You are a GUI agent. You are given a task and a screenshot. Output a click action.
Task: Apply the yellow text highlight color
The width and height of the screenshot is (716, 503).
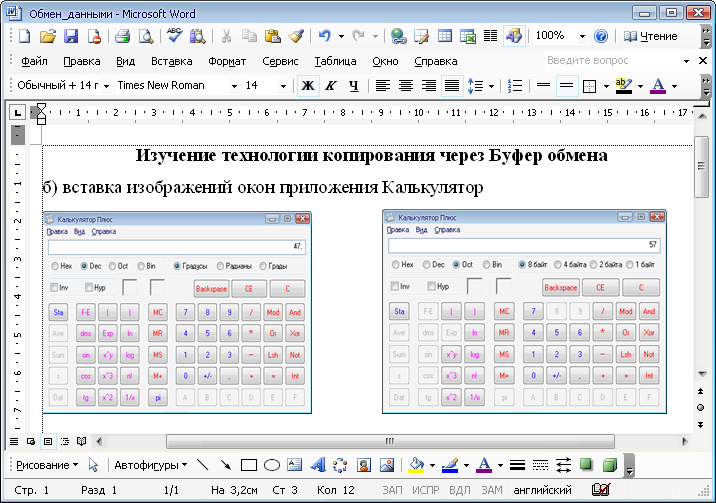[624, 85]
